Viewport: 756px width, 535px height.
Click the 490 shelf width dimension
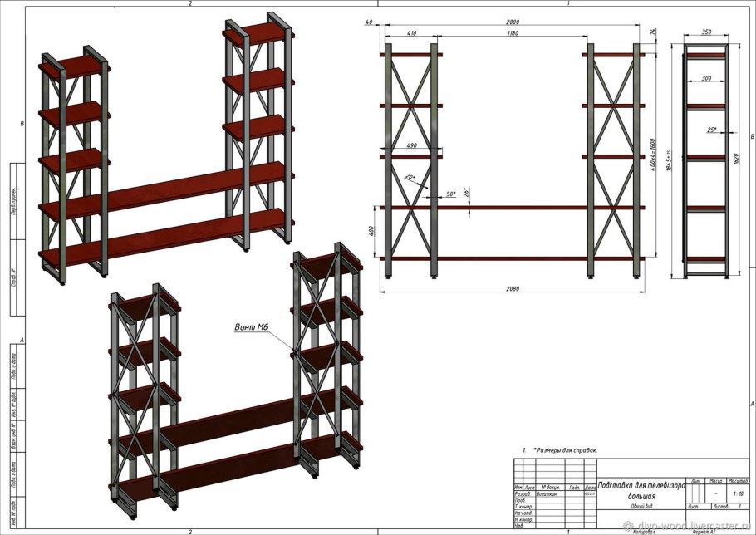[410, 145]
